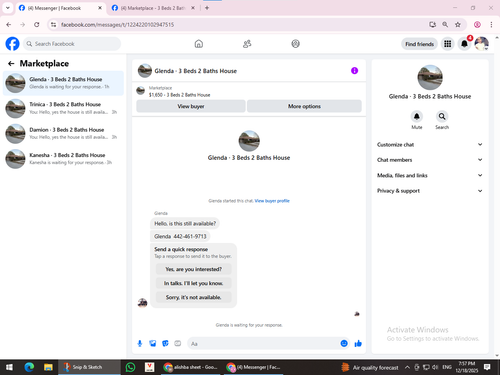Send a thumbs up like
This screenshot has height=375, width=500.
pyautogui.click(x=358, y=343)
